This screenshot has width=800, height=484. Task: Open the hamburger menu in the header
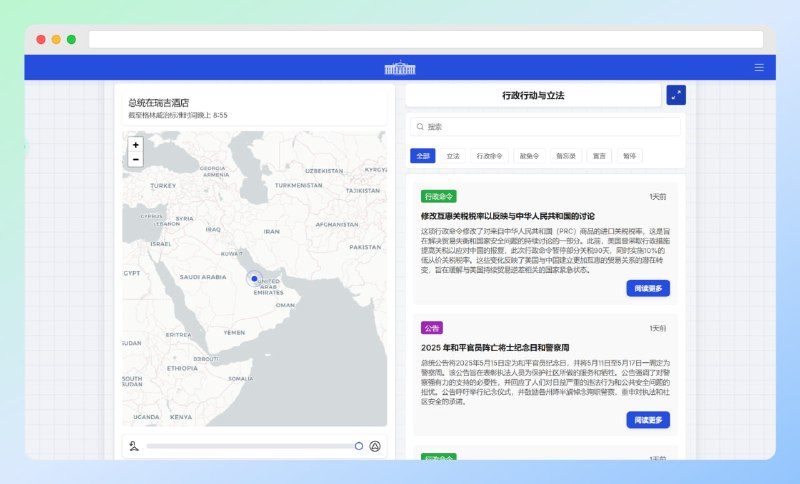(759, 68)
